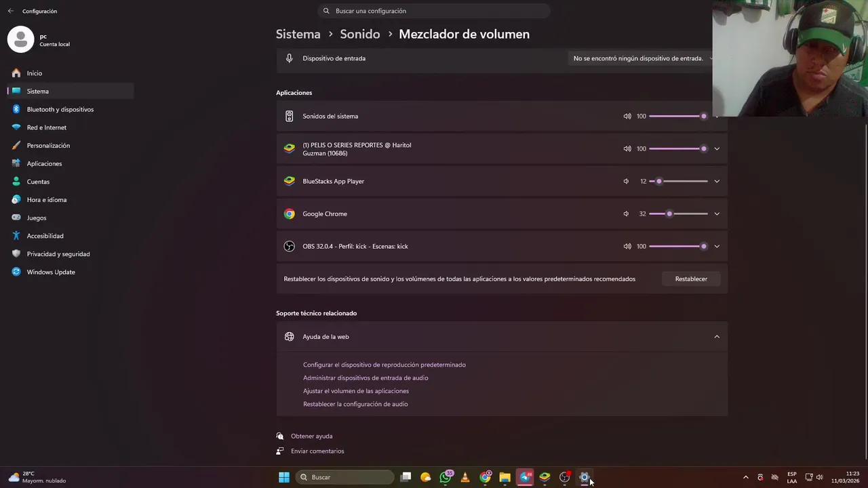Go to Sistema in the breadcrumb
Image resolution: width=868 pixels, height=488 pixels.
[298, 34]
